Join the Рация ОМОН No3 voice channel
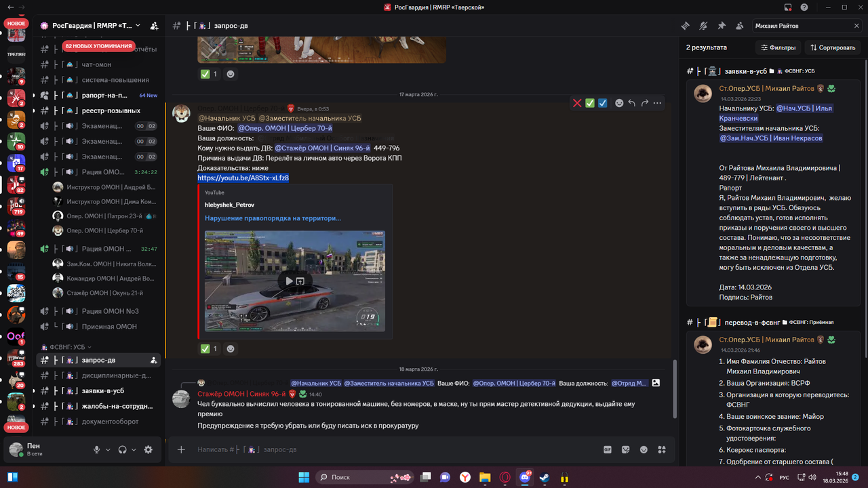The width and height of the screenshot is (868, 488). coord(99,311)
